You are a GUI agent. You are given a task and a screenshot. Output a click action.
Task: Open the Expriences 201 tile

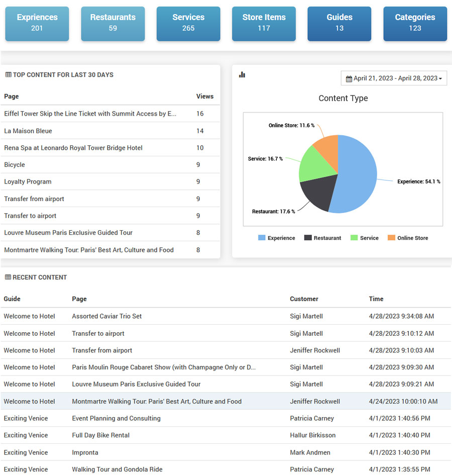coord(37,23)
